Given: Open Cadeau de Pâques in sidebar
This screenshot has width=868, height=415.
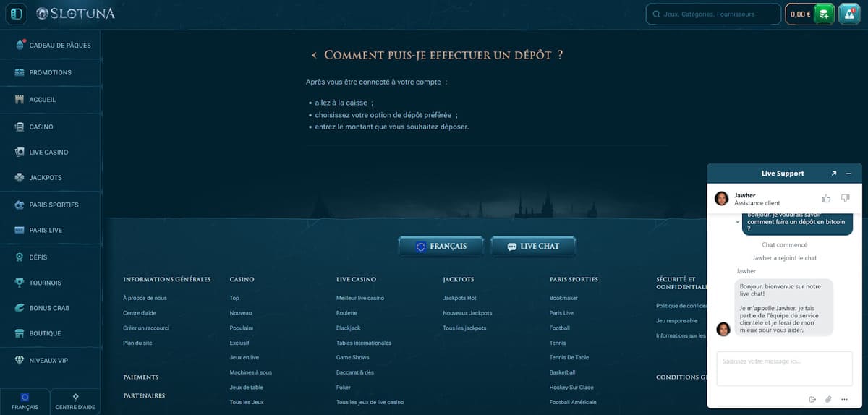Looking at the screenshot, I should 51,45.
